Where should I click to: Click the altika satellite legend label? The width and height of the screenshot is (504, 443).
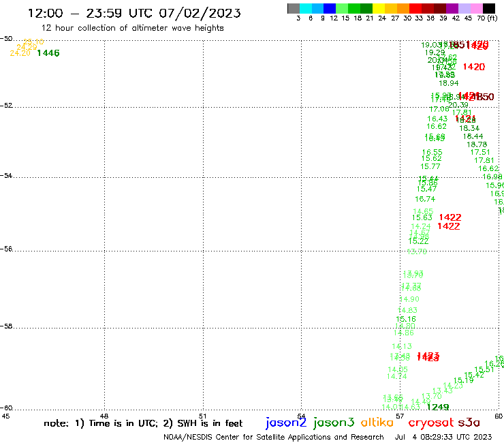point(377,423)
